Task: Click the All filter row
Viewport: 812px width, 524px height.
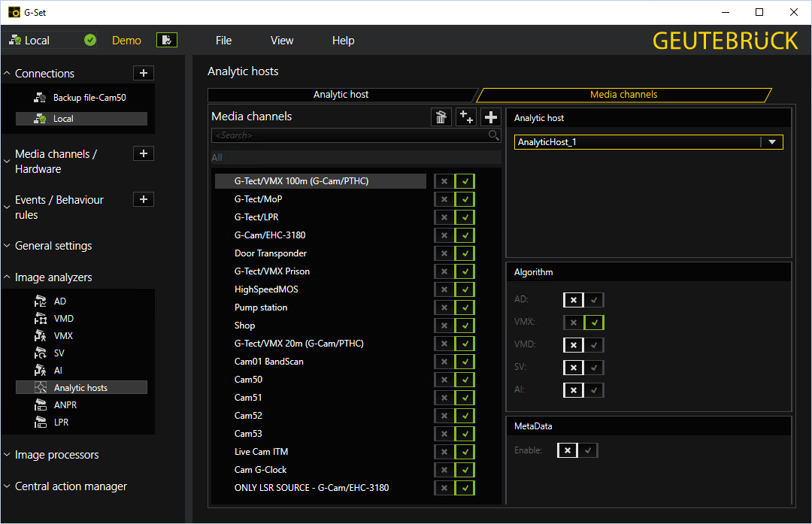Action: (356, 157)
